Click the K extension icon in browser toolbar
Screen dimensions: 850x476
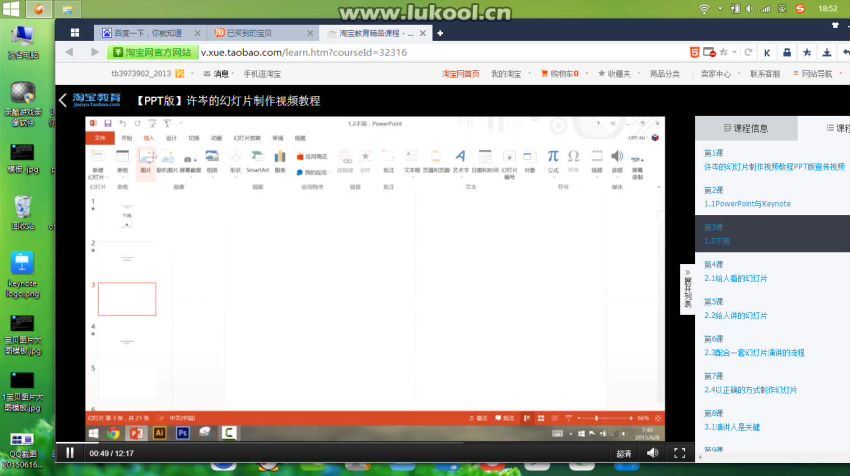pyautogui.click(x=767, y=53)
